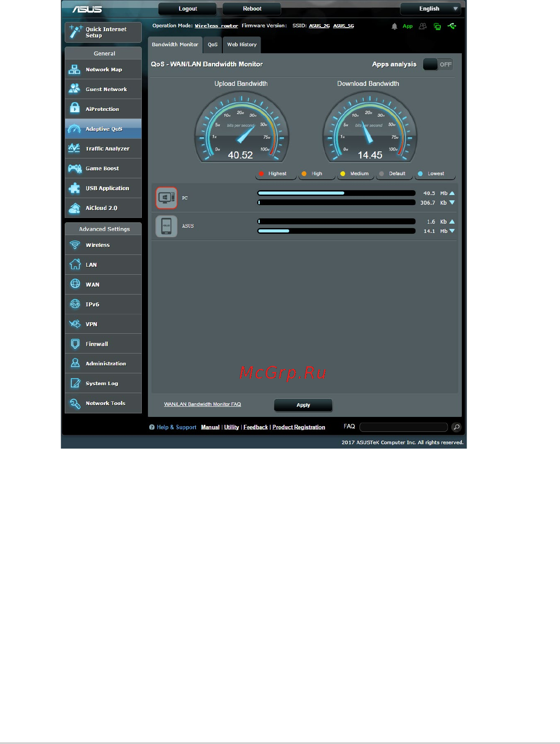Click the LAN house icon
560x744 pixels.
[75, 264]
